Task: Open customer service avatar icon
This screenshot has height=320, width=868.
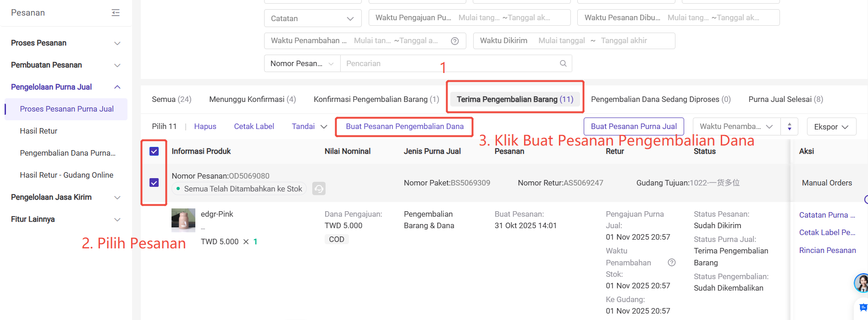Action: tap(862, 283)
